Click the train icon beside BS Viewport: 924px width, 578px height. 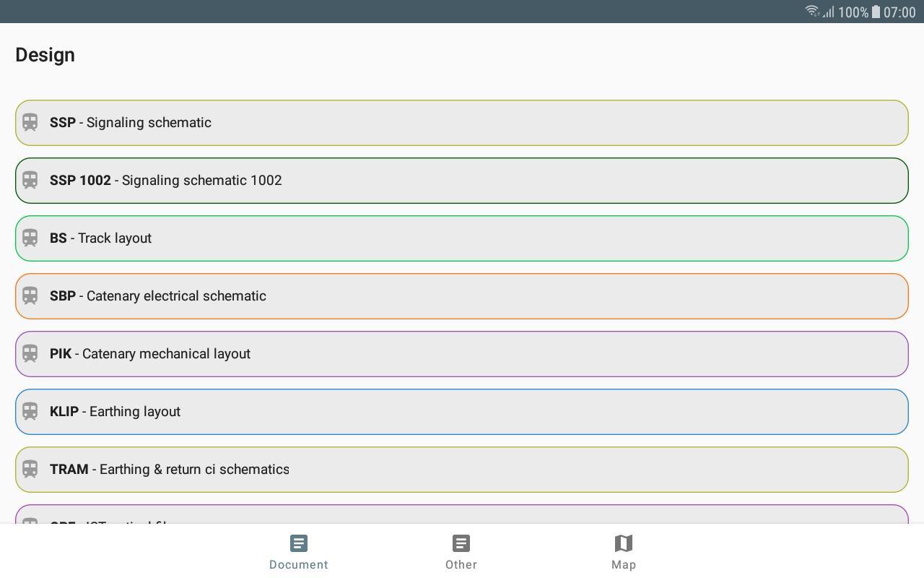coord(30,238)
